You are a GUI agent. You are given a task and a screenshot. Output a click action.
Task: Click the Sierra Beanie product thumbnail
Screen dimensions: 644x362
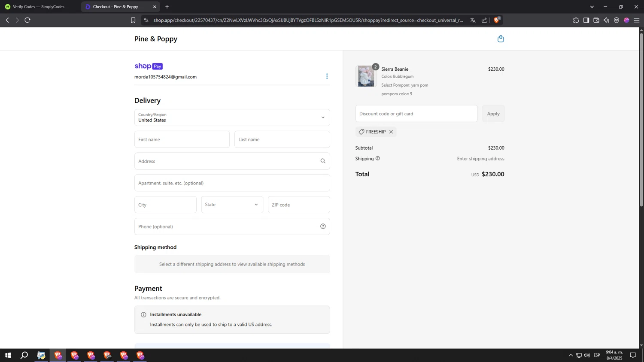click(x=366, y=76)
